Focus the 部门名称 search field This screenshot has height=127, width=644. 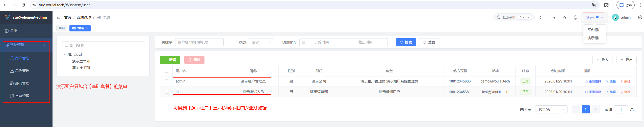103,45
